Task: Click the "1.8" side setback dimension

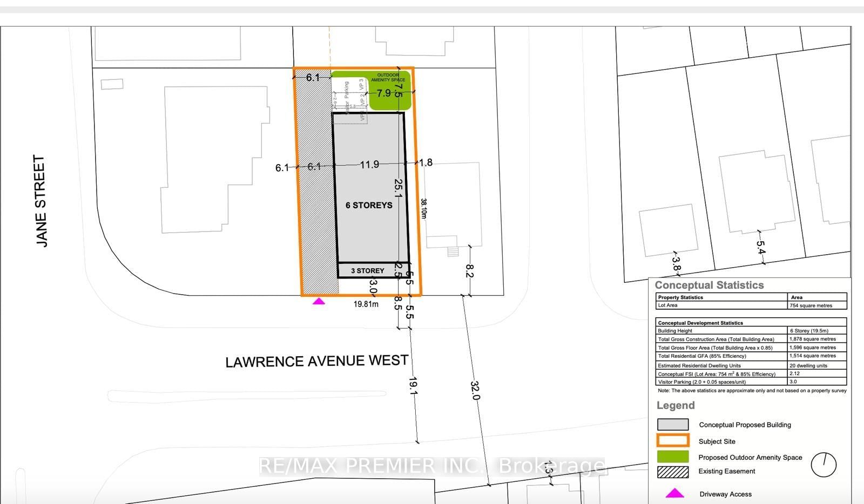Action: coord(426,162)
